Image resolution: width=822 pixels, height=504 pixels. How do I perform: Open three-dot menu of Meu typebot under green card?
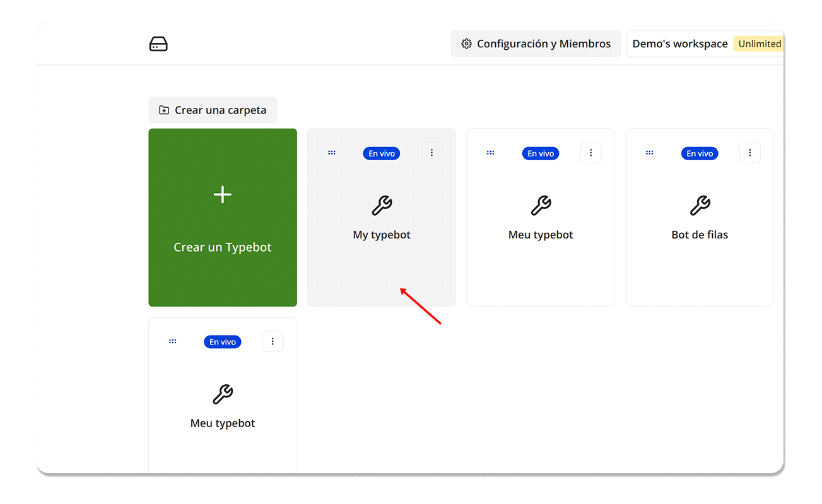tap(273, 341)
